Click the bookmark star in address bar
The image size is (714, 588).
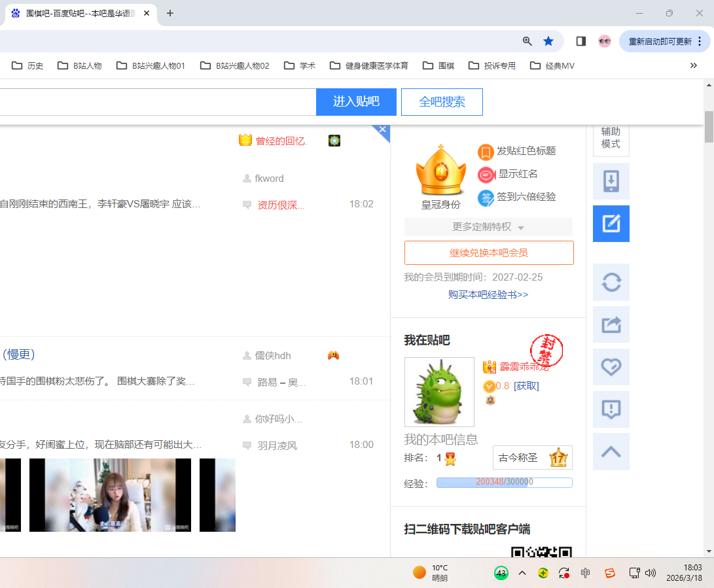pyautogui.click(x=548, y=41)
